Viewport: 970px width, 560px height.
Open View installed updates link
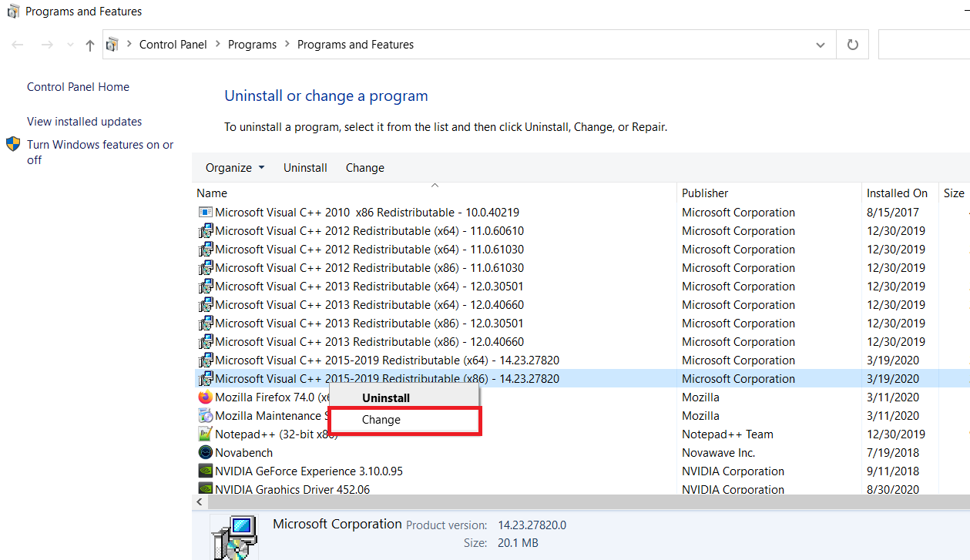click(x=84, y=122)
